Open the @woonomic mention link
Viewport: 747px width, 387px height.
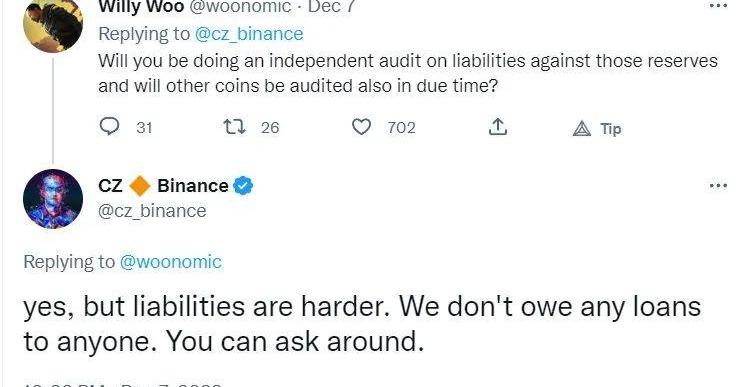click(171, 262)
